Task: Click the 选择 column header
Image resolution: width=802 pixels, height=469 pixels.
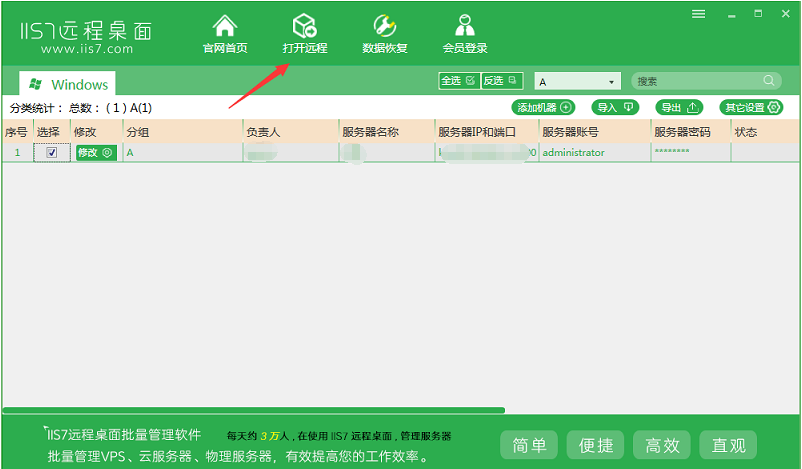Action: (x=51, y=132)
